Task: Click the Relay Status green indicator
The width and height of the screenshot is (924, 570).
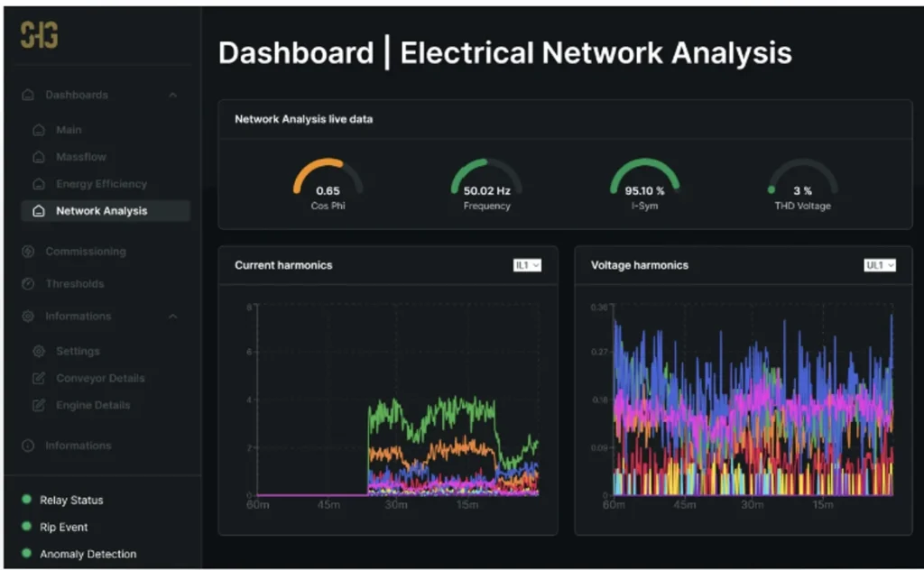Action: pyautogui.click(x=27, y=500)
